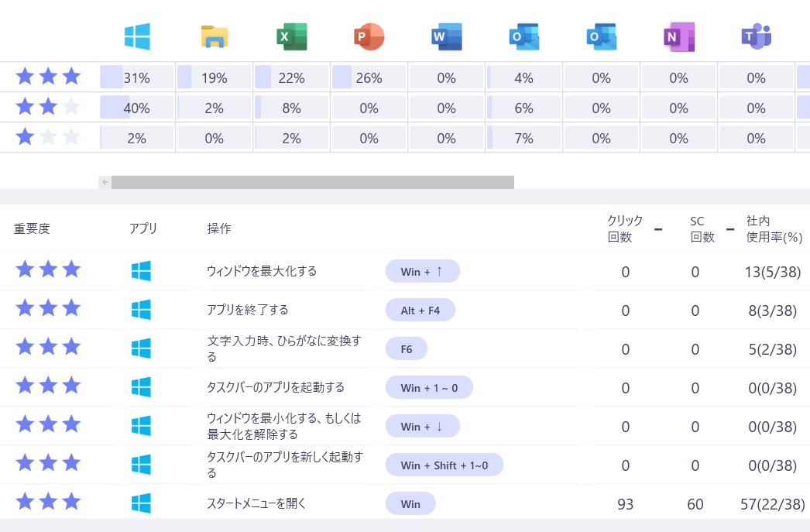Viewport: 810px width, 532px height.
Task: Click the Outlook icon above the 4% cell
Action: tap(523, 36)
